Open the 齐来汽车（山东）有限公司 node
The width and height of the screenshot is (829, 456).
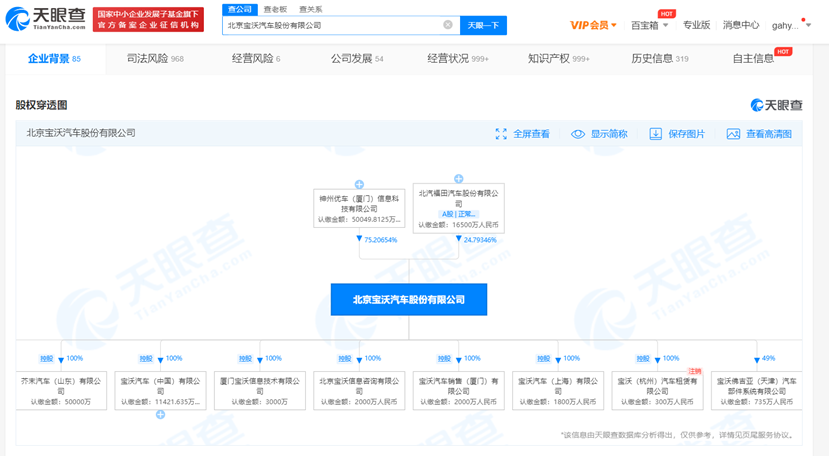(61, 390)
